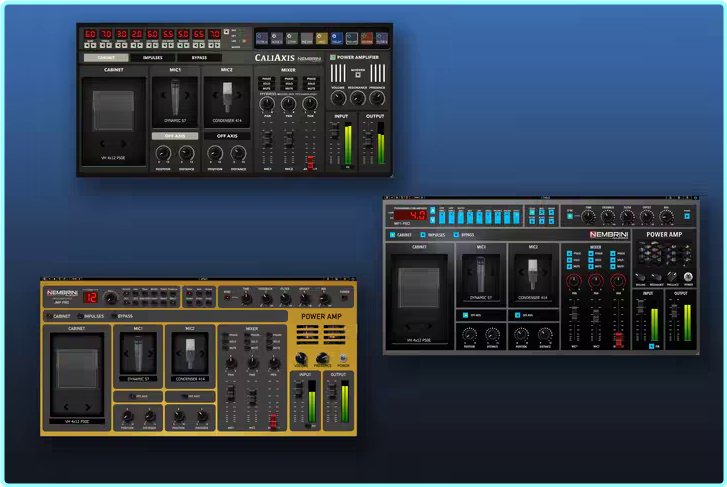Select next MIC2 microphone in CaliAxis
727x487 pixels.
pyautogui.click(x=239, y=95)
